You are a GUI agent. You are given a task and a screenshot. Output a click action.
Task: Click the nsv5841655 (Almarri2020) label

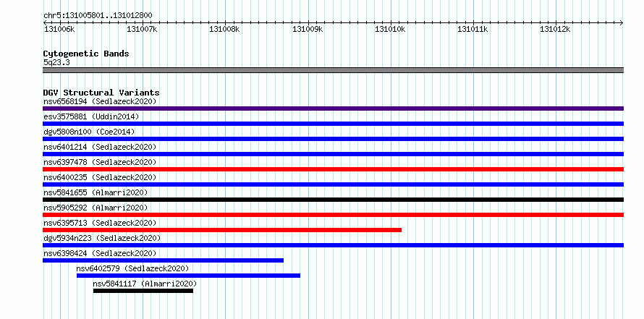coord(96,192)
